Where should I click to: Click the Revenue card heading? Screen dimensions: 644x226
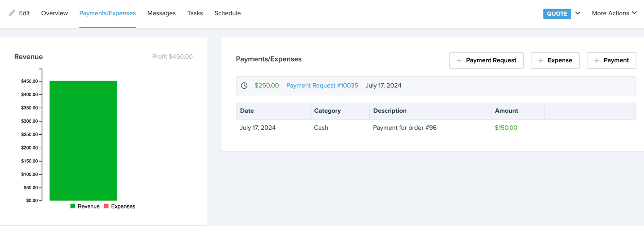coord(29,57)
